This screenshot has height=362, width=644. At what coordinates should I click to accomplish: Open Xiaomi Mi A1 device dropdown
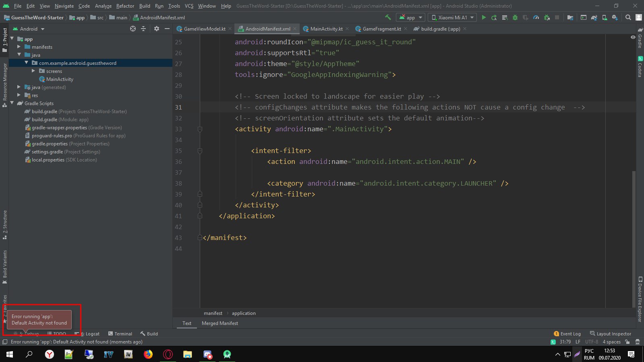pos(452,17)
